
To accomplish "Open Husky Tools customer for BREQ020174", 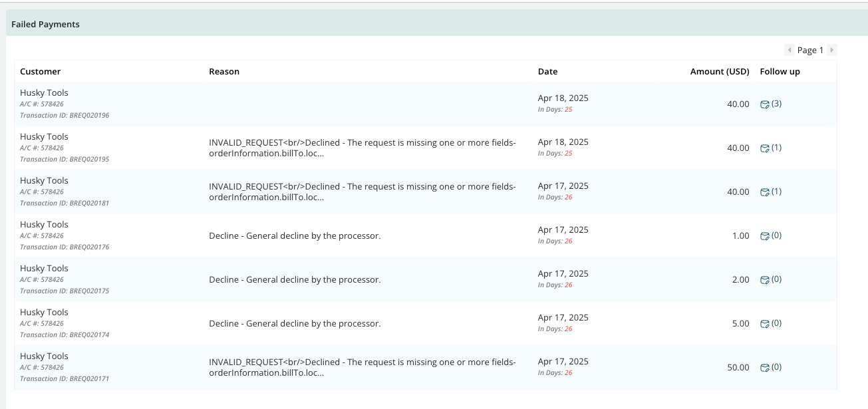I will [44, 313].
